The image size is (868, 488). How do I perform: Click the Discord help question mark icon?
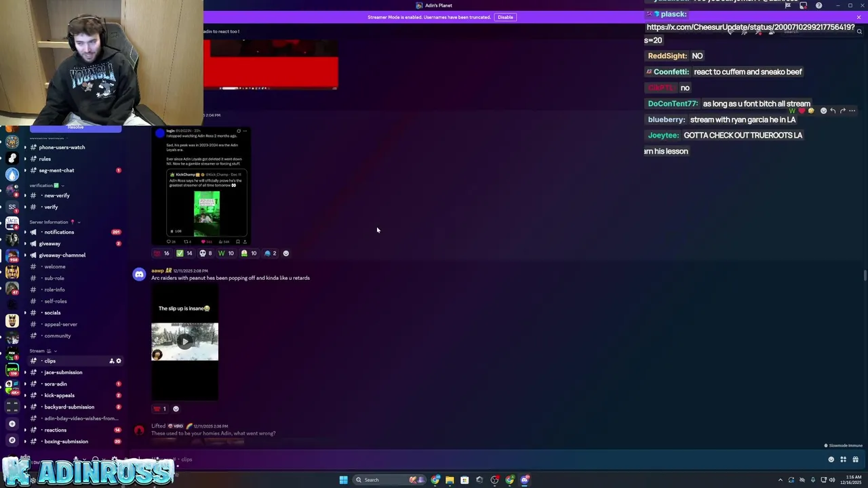[818, 5]
